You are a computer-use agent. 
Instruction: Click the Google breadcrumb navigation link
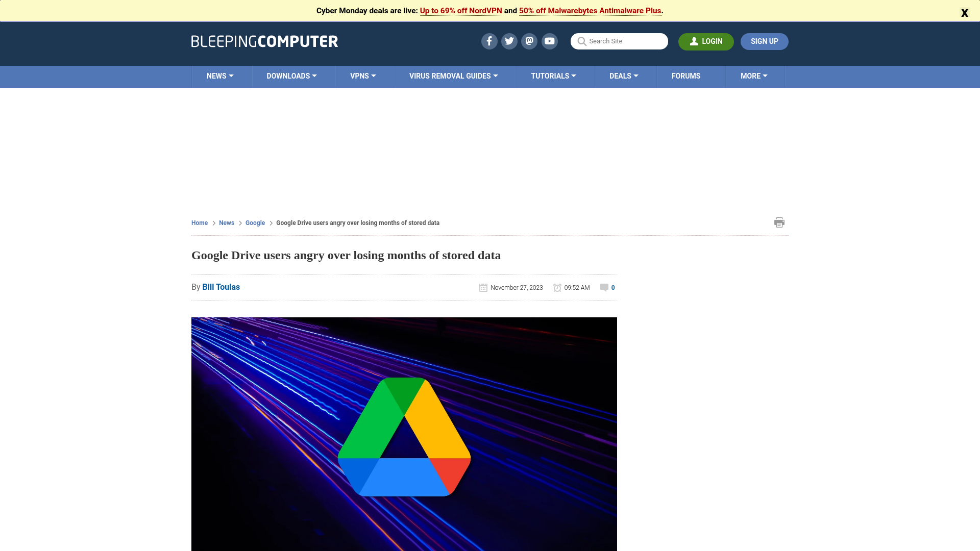coord(255,222)
